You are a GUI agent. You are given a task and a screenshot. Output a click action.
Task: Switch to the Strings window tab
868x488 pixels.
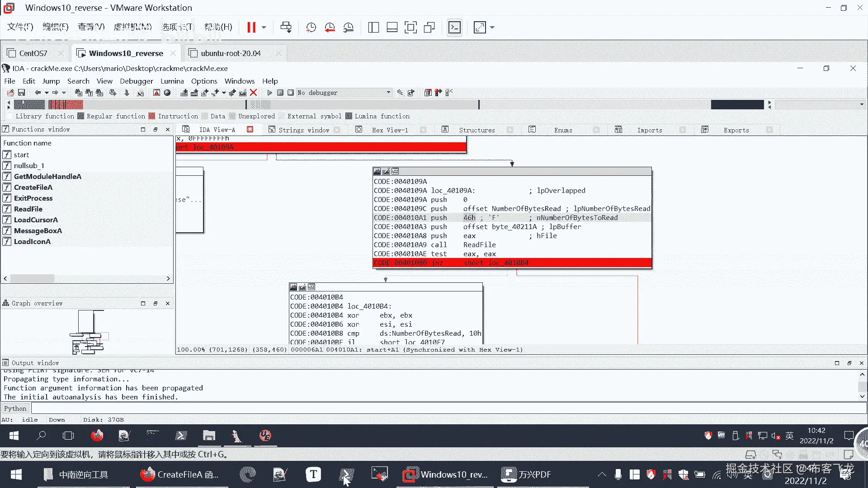click(303, 130)
